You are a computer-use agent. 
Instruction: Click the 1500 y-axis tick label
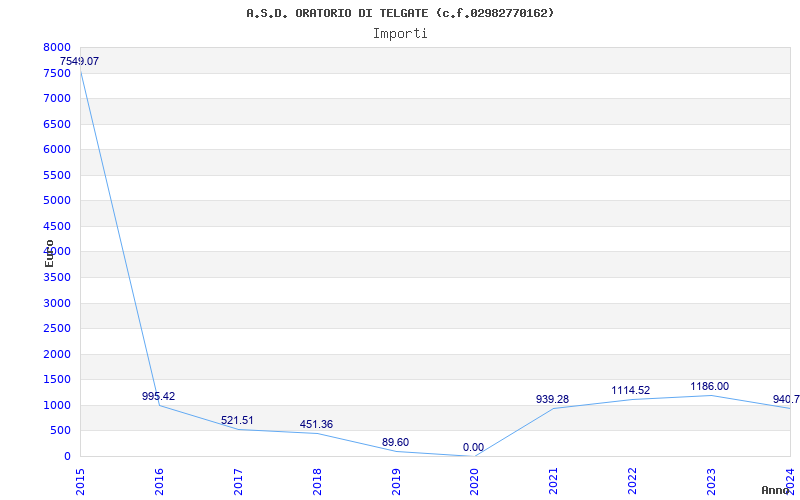pos(57,380)
